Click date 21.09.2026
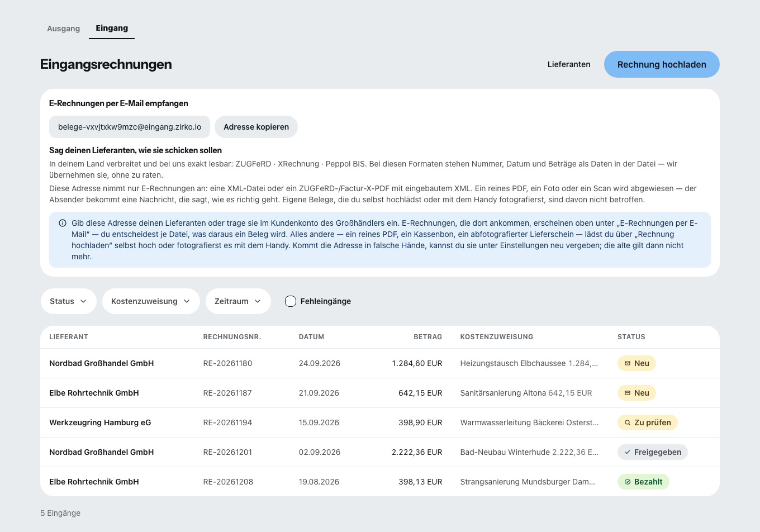The width and height of the screenshot is (760, 532). click(x=319, y=393)
